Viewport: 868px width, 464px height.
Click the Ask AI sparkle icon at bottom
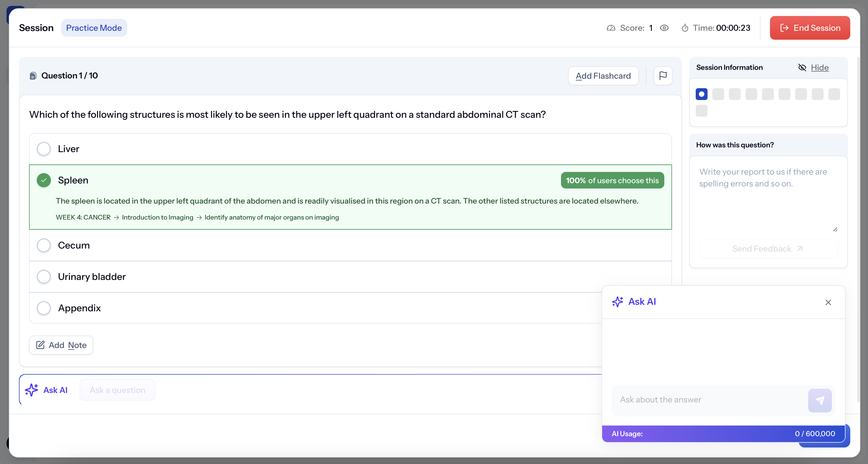[32, 390]
